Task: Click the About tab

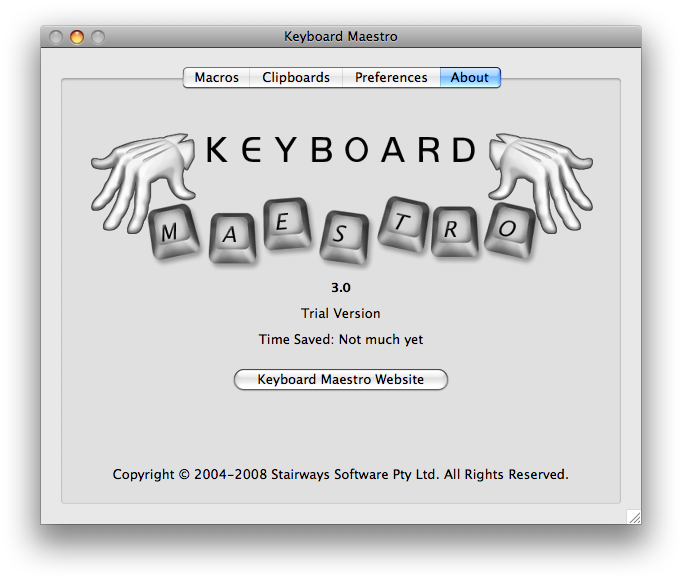Action: tap(470, 77)
